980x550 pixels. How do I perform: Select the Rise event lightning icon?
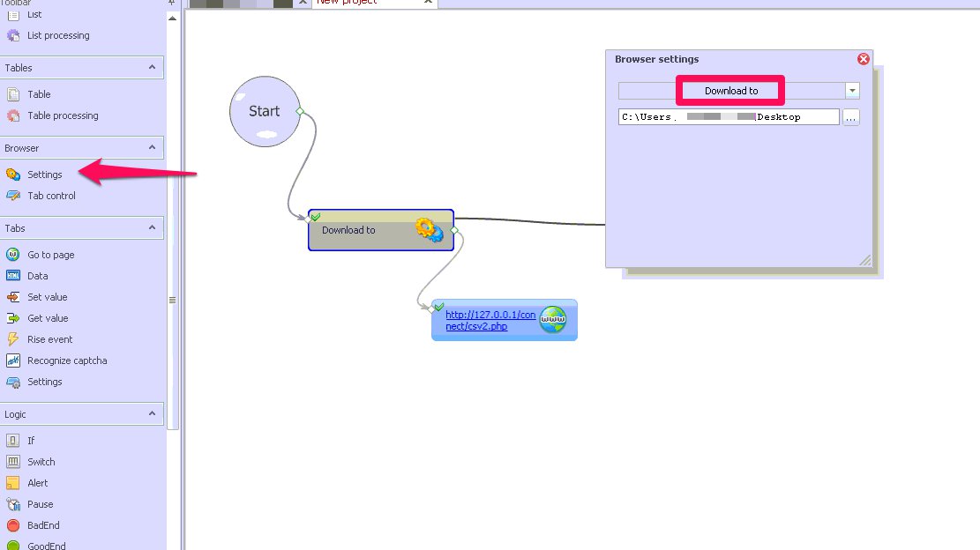point(13,339)
